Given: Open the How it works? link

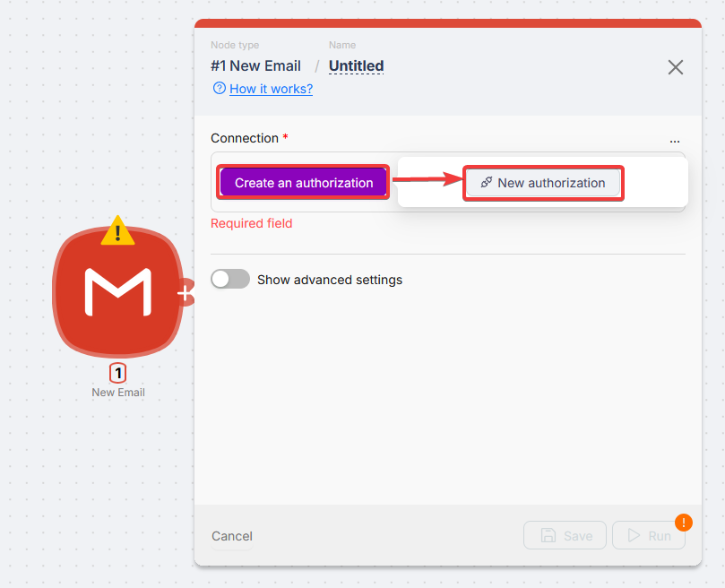Looking at the screenshot, I should [x=271, y=89].
